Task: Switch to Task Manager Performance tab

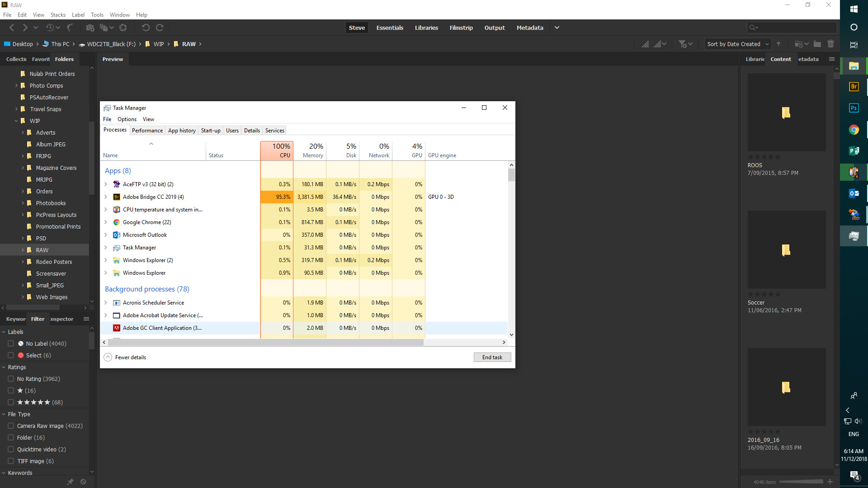Action: tap(147, 131)
